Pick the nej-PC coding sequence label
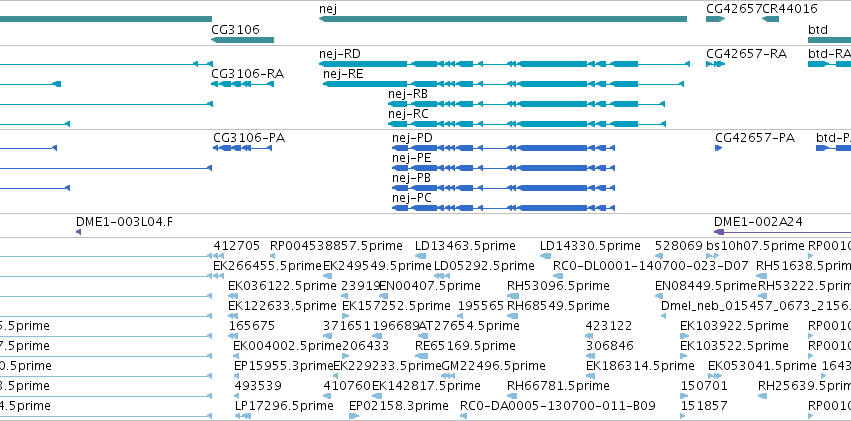Screen dimensions: 851x421 coord(412,198)
